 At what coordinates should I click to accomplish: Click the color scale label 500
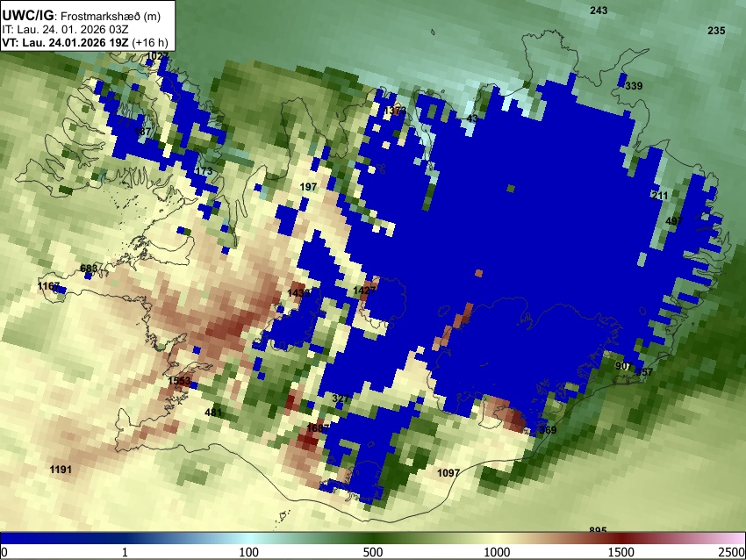point(373,552)
